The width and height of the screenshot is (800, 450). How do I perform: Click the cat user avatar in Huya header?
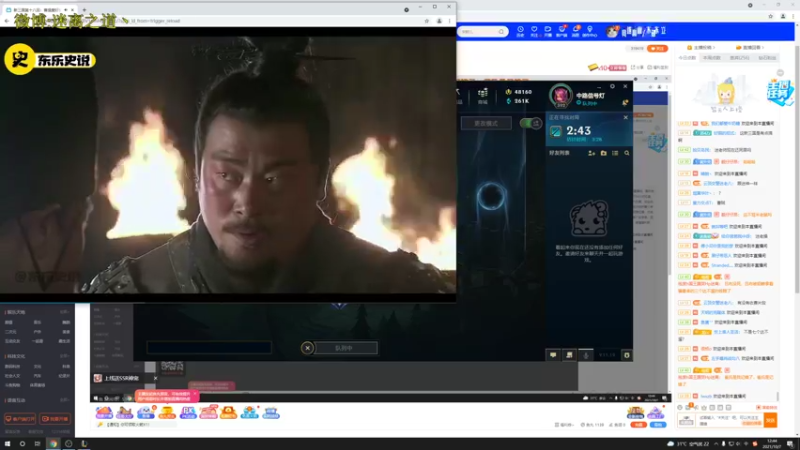click(611, 32)
